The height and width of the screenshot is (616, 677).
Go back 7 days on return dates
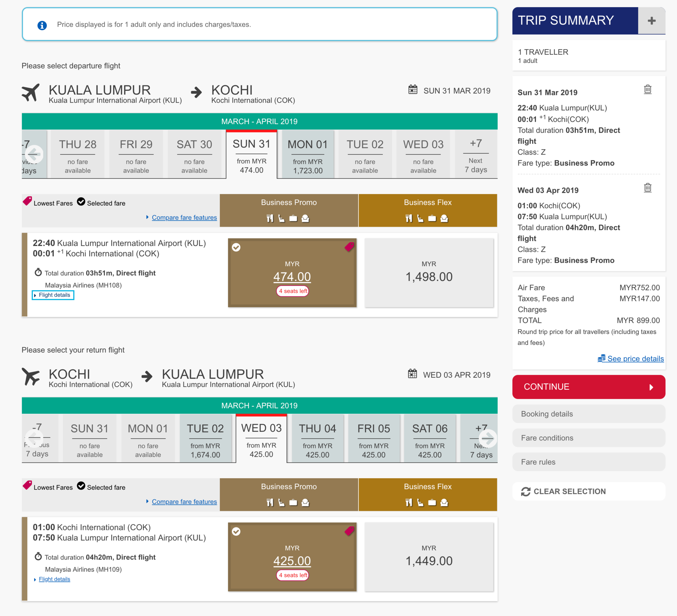pyautogui.click(x=34, y=438)
